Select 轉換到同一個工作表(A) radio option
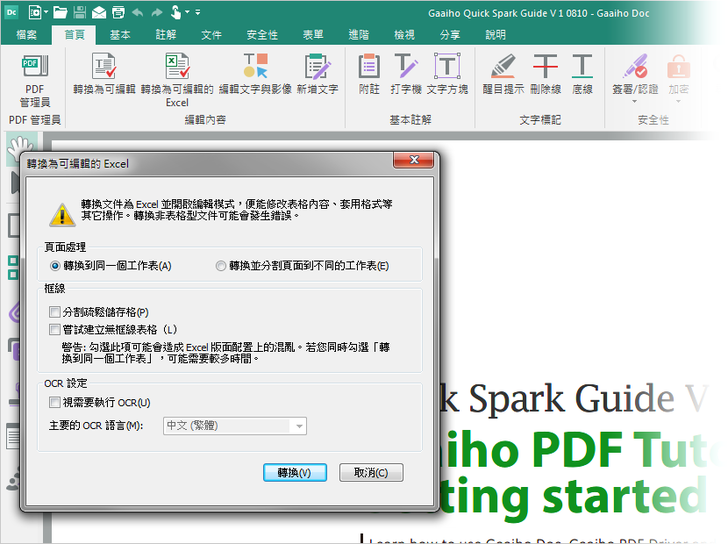The height and width of the screenshot is (544, 728). tap(110, 266)
